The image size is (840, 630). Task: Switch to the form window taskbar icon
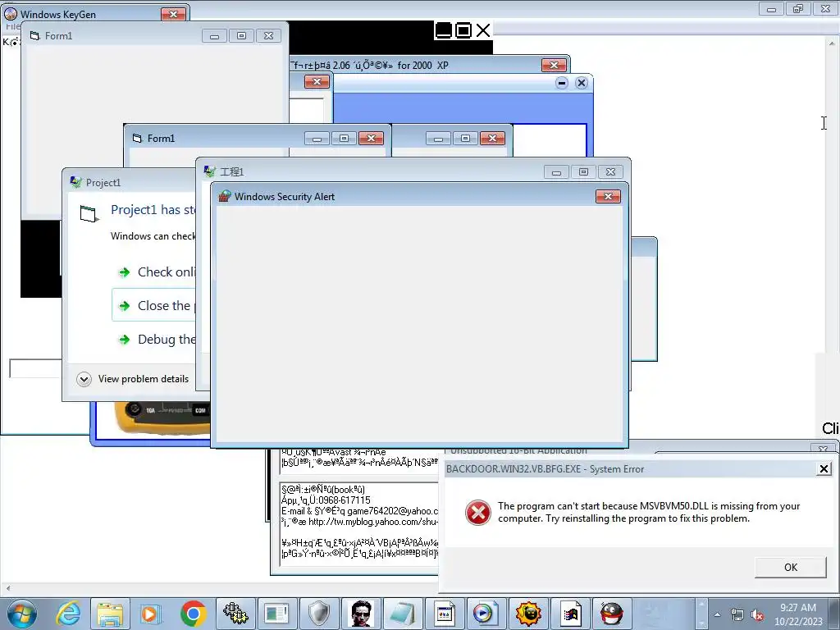coord(277,614)
